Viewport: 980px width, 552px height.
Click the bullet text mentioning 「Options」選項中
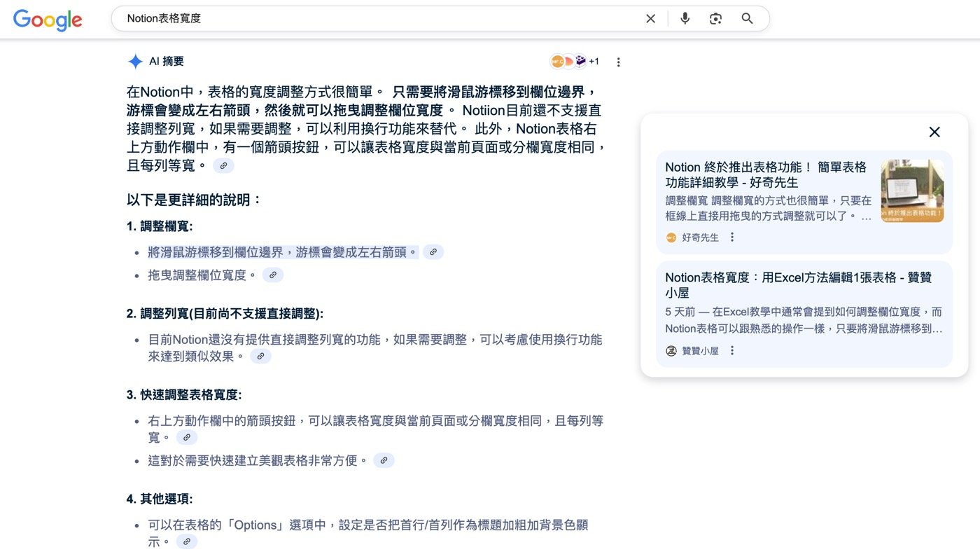[368, 533]
